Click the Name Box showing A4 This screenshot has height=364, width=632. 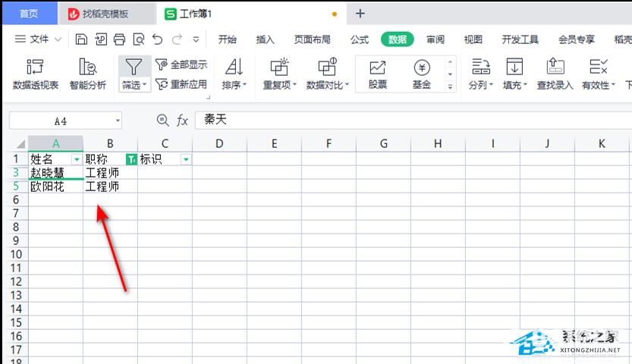pyautogui.click(x=61, y=121)
